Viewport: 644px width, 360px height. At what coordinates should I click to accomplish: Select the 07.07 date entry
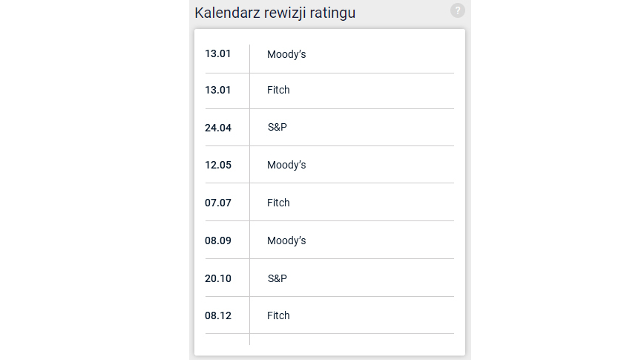click(x=218, y=203)
